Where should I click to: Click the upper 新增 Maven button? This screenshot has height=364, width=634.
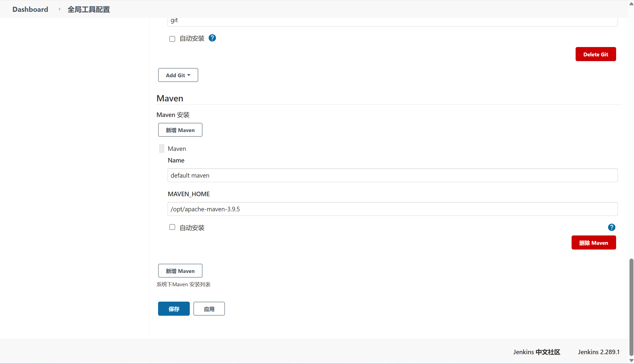point(180,130)
